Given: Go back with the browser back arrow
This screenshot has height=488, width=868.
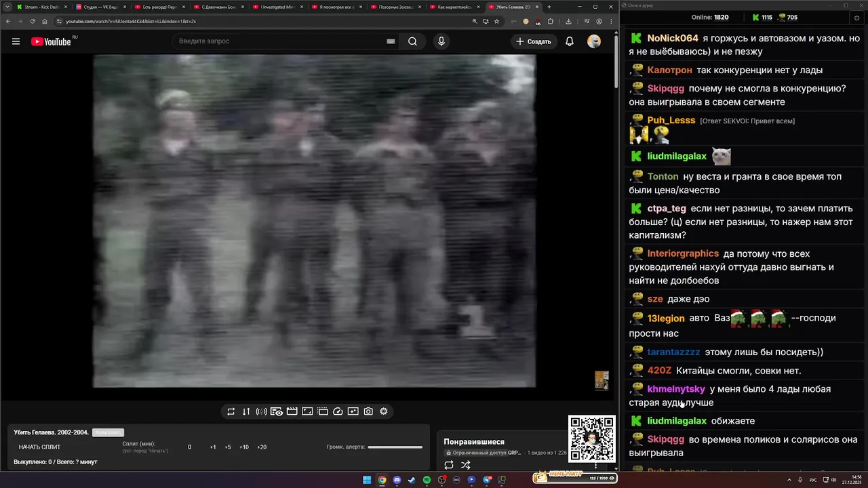Looking at the screenshot, I should click(8, 21).
